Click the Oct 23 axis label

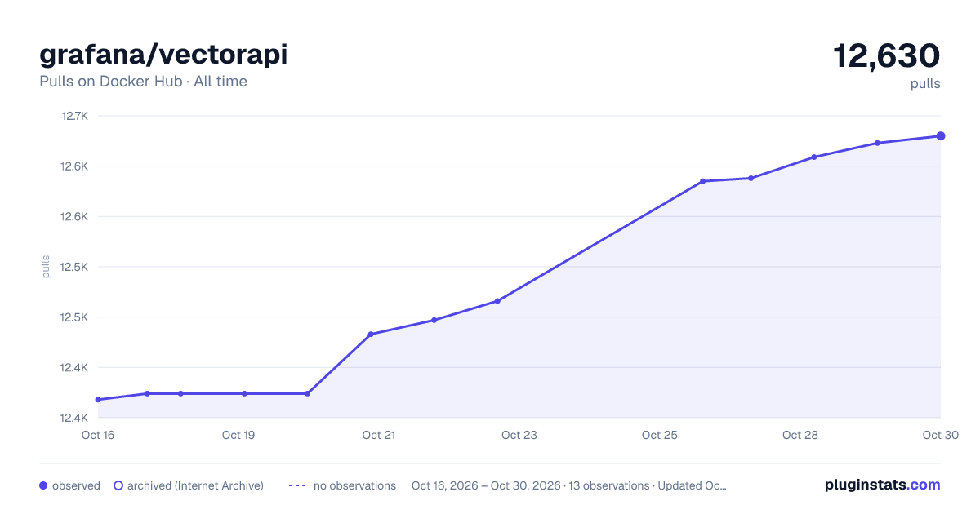click(x=519, y=435)
